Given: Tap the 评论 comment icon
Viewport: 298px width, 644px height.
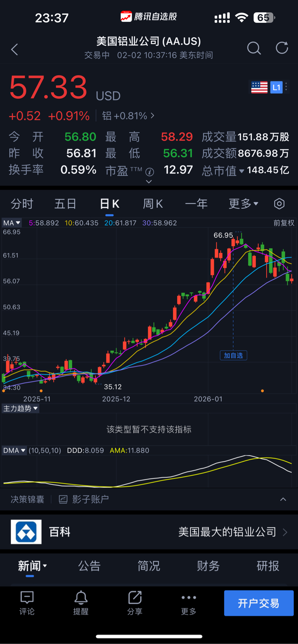Looking at the screenshot, I should point(27,598).
